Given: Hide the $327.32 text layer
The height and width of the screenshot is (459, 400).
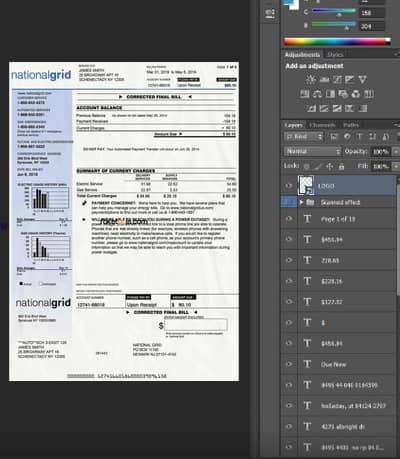Looking at the screenshot, I should [289, 302].
